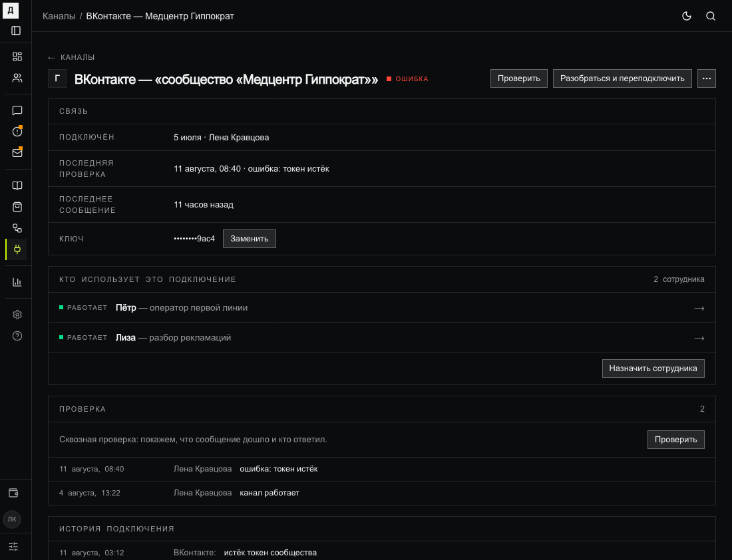Click the «5 июля · Лена Кравцова» value

tap(222, 137)
